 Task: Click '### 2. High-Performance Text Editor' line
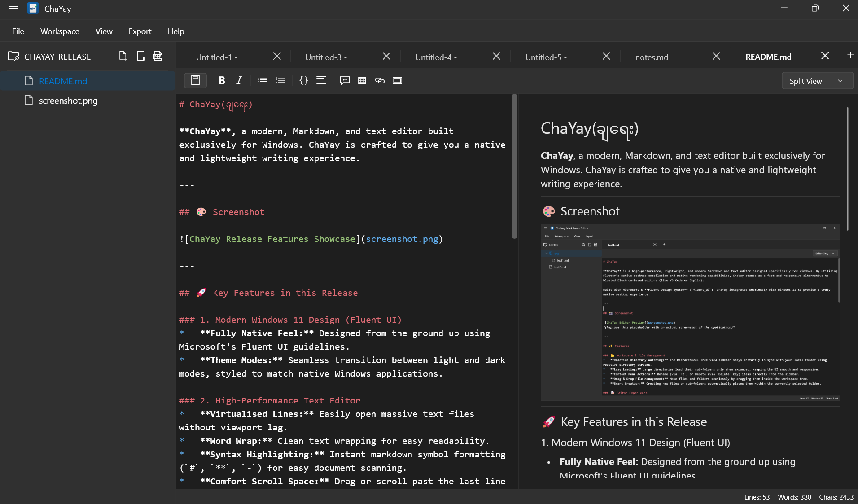[x=270, y=400]
